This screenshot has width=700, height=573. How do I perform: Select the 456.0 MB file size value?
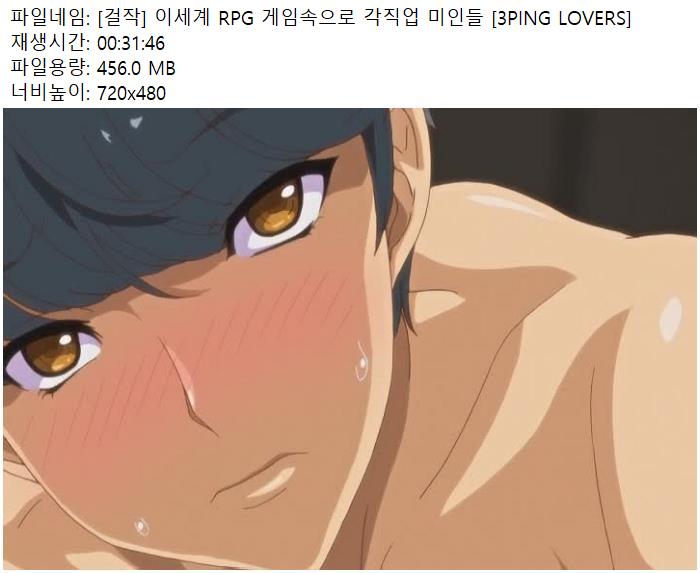[x=136, y=68]
